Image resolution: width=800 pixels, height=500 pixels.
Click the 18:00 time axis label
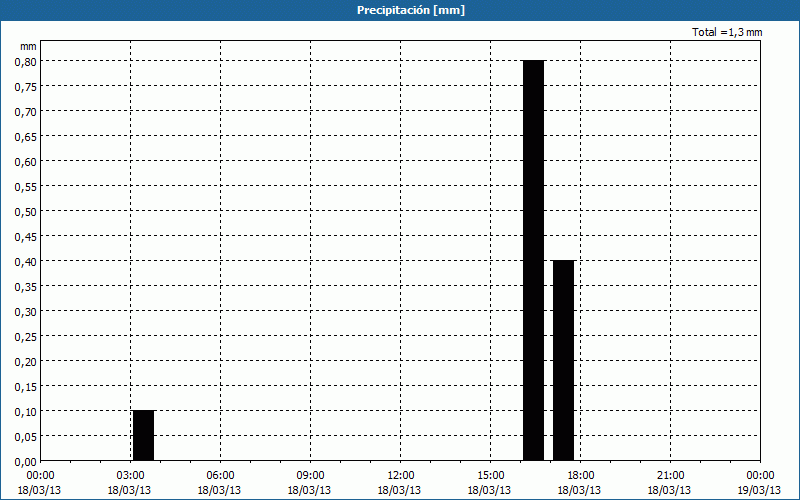pos(580,476)
